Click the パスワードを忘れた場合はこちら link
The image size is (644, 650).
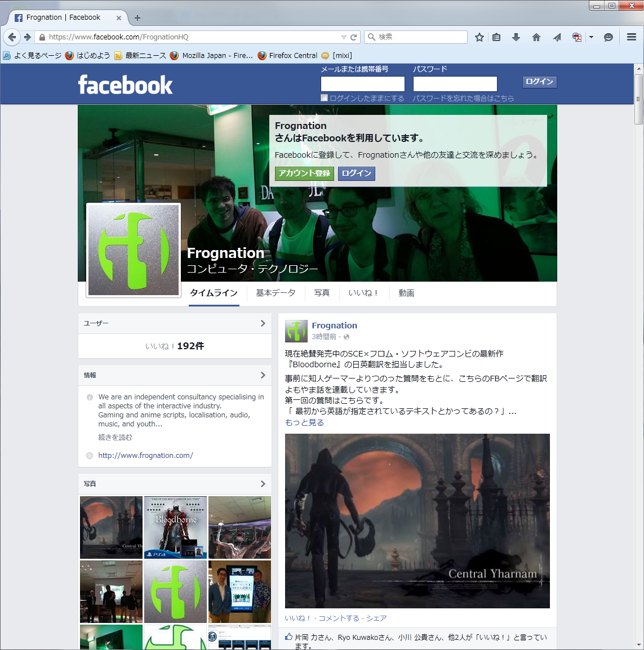(x=463, y=98)
